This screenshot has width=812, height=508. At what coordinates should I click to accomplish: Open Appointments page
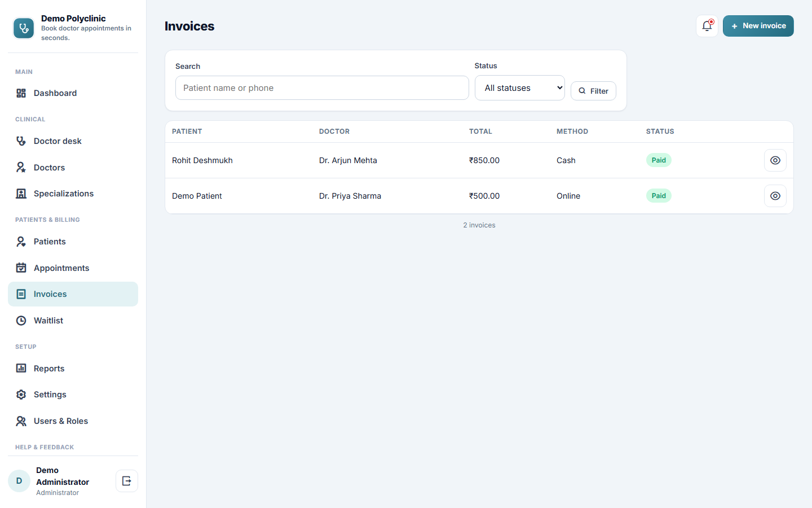73,268
